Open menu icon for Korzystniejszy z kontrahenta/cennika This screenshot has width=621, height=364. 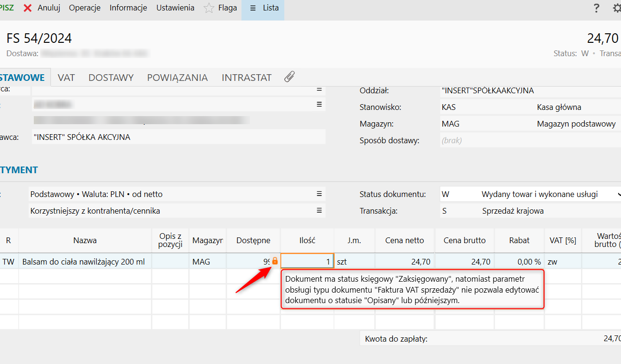point(320,211)
